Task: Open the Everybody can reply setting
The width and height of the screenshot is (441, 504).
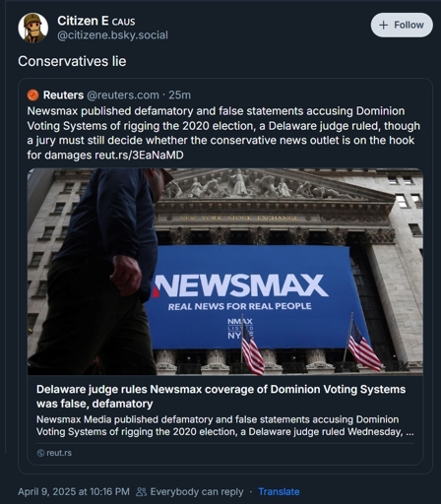Action: (197, 491)
